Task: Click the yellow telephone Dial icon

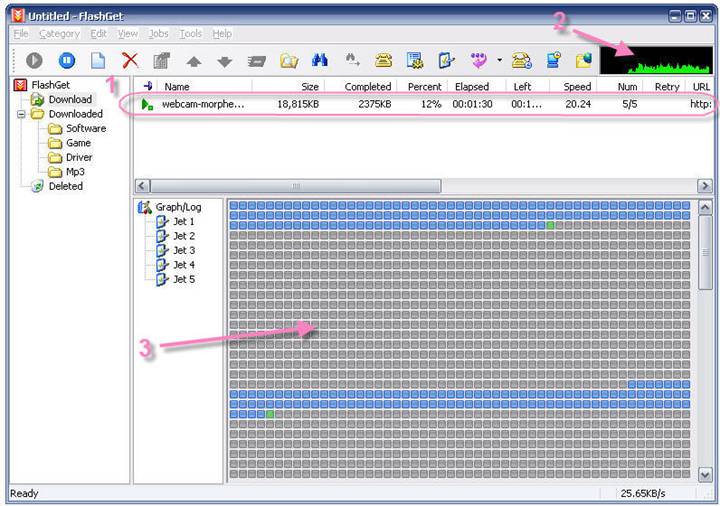Action: point(383,60)
